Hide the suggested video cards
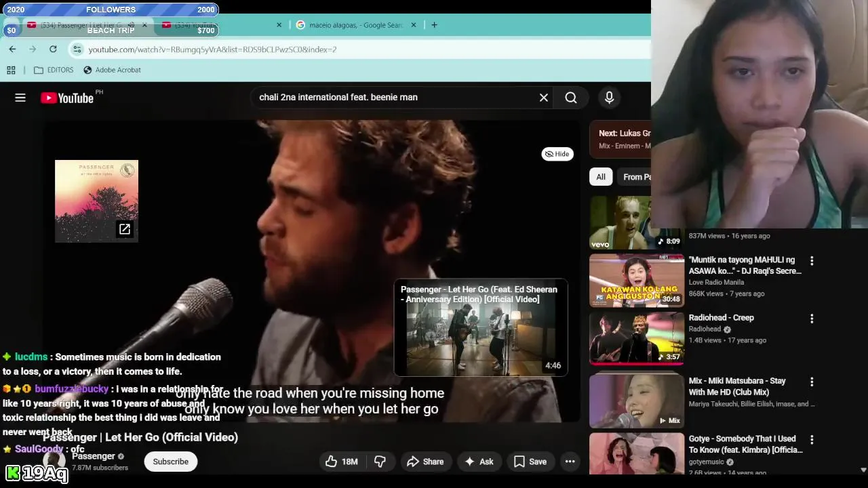 point(557,154)
